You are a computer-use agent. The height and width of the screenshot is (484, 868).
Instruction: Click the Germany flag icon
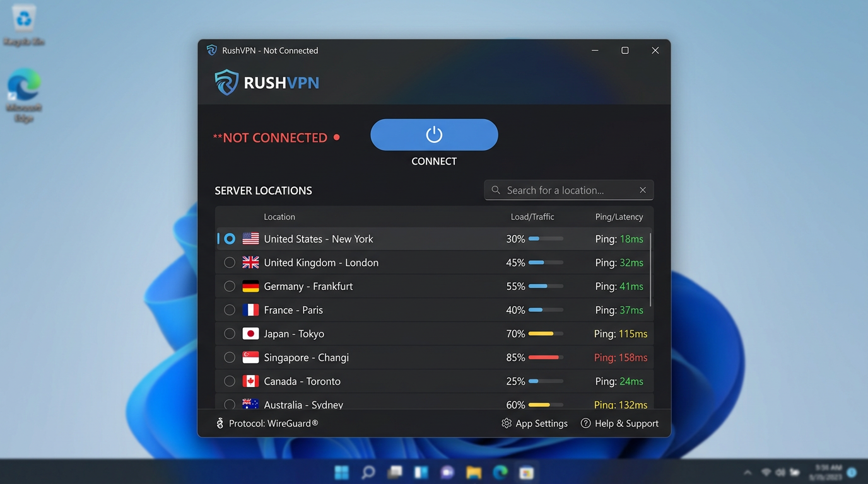click(250, 286)
